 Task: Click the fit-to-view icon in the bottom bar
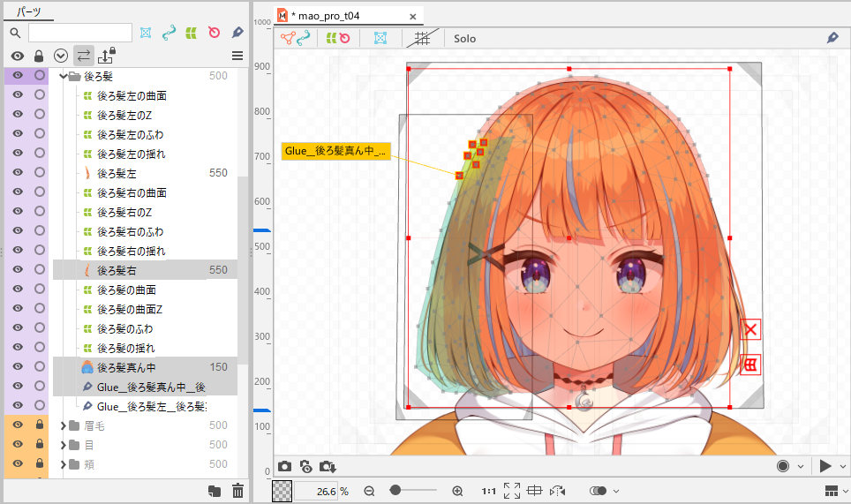point(511,491)
